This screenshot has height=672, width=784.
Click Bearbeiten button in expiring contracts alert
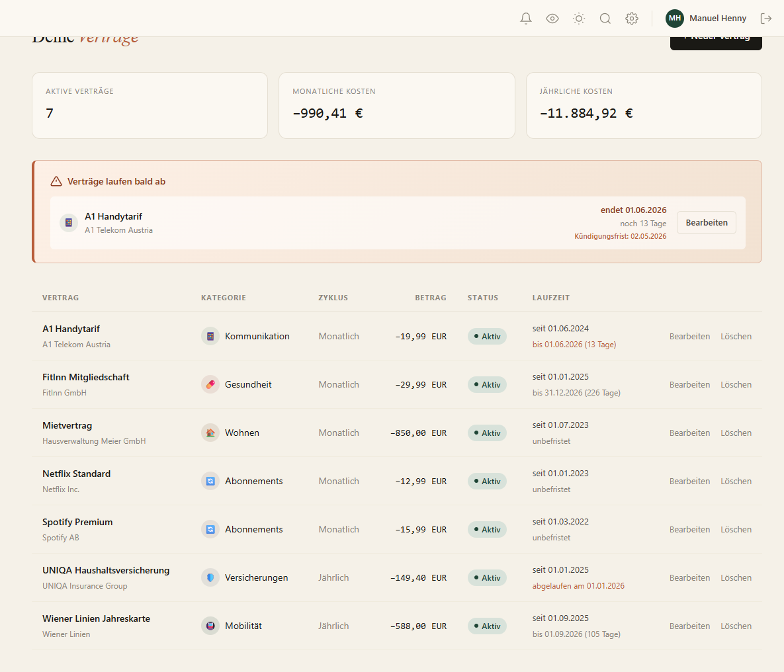(x=706, y=222)
